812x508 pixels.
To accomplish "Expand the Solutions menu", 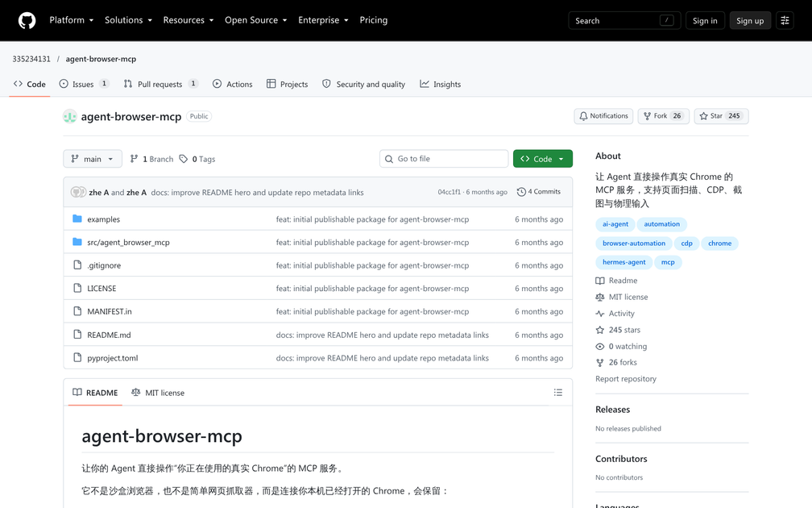I will tap(128, 20).
